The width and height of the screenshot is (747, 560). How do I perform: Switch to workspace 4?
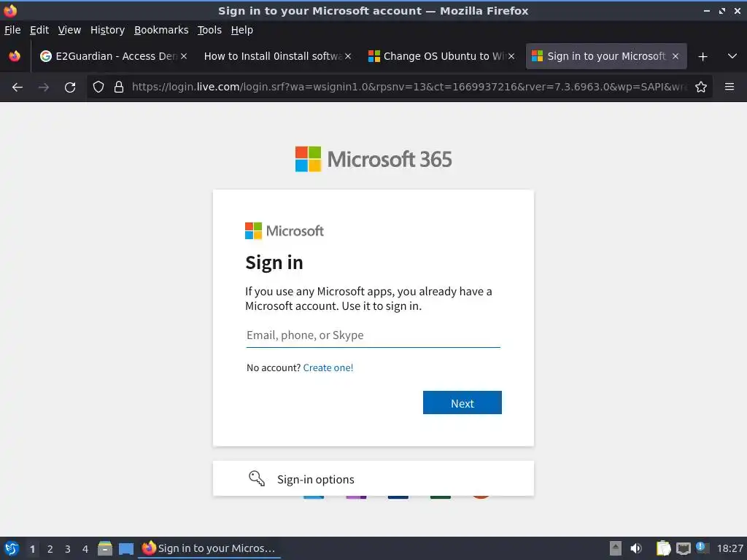click(85, 549)
